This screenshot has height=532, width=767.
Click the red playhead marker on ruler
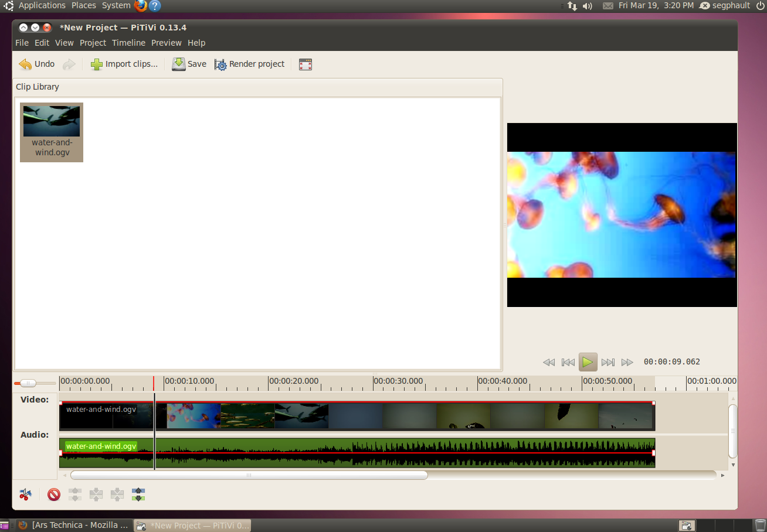click(154, 383)
